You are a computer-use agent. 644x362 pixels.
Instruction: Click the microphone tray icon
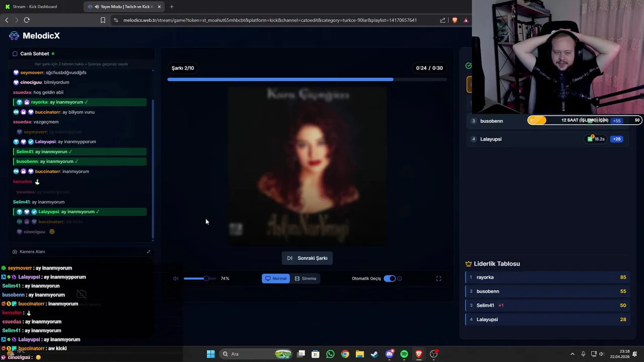tap(583, 354)
